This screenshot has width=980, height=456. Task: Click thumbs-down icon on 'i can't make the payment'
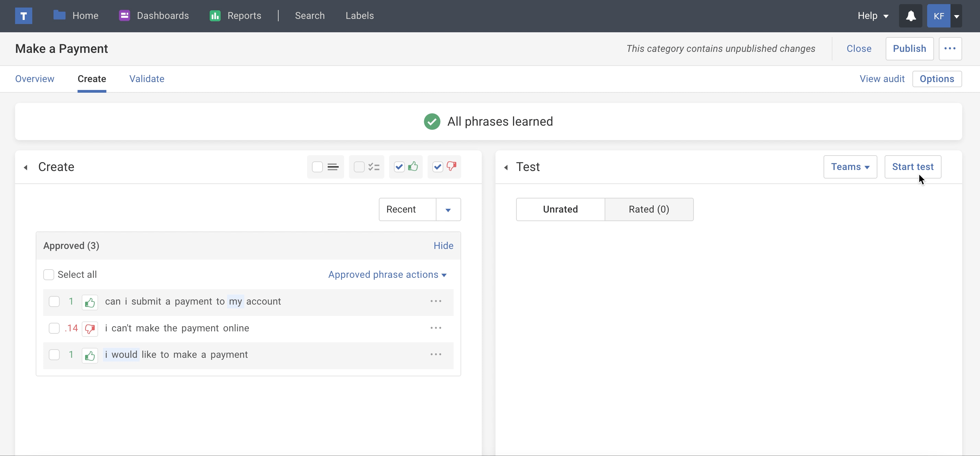point(90,329)
